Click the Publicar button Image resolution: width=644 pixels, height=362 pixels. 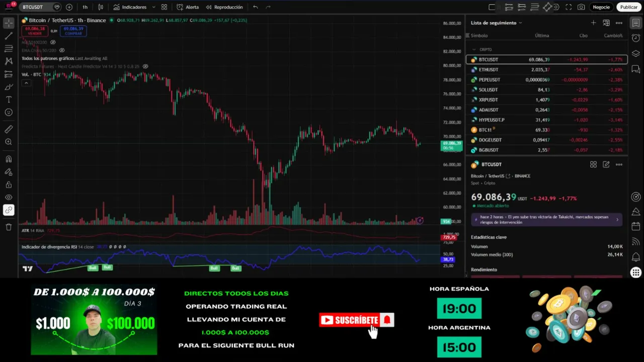(x=628, y=7)
